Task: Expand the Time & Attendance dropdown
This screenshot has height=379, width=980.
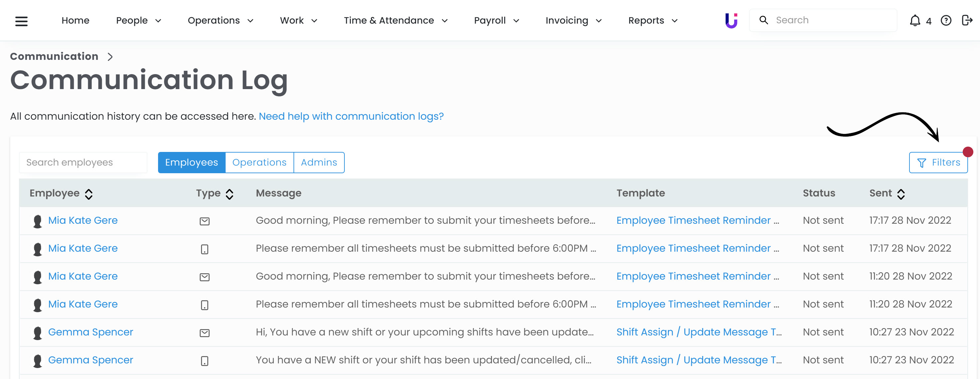Action: click(395, 21)
